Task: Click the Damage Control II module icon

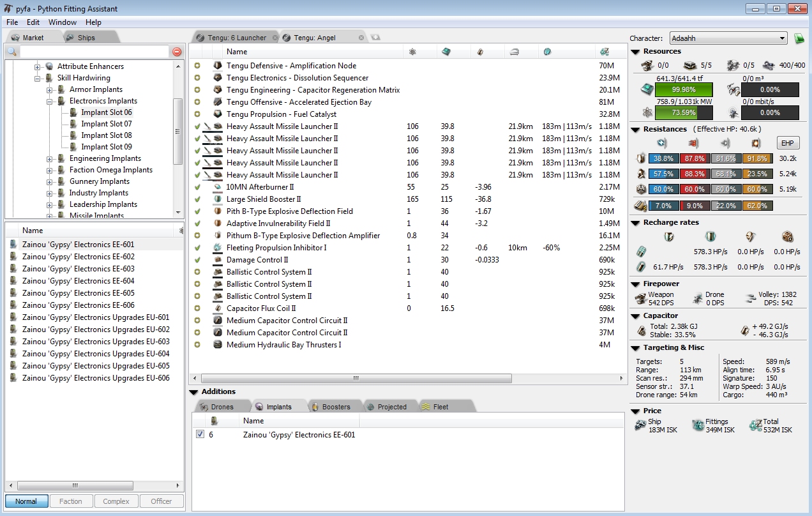Action: 218,260
